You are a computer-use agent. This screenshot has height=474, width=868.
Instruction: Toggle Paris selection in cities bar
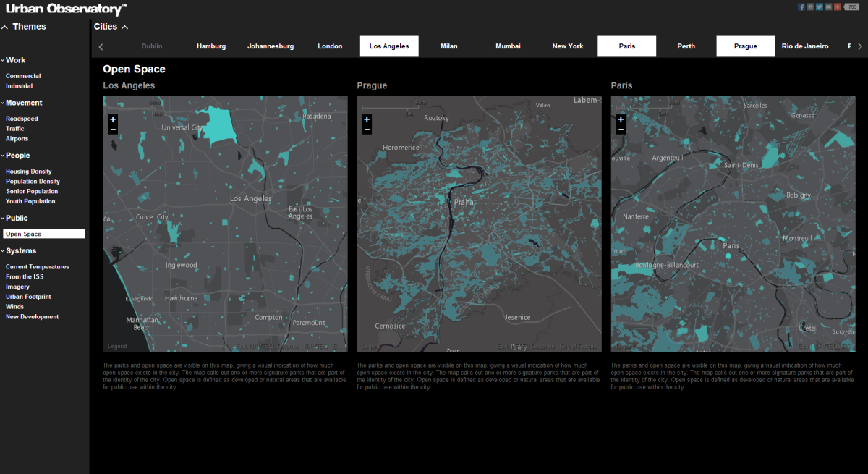(626, 46)
